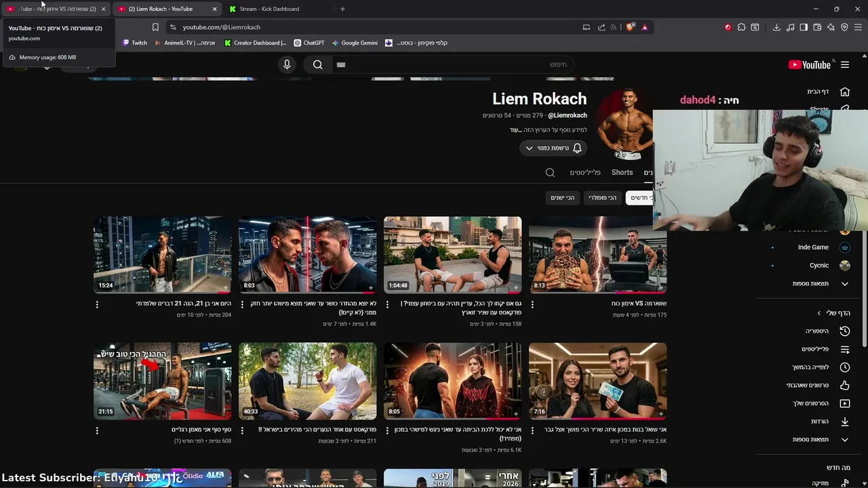Open the tab search icon in toolbar
The image size is (868, 488).
pos(755,27)
